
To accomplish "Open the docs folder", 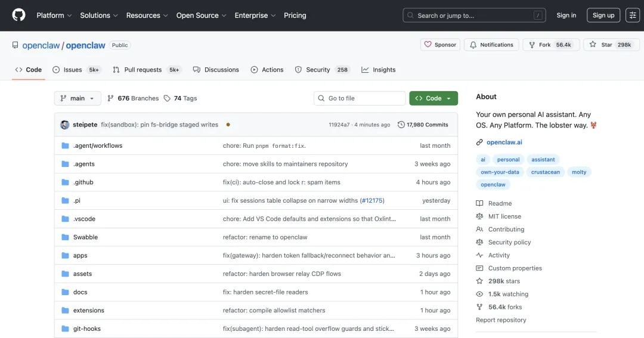I will click(x=80, y=292).
